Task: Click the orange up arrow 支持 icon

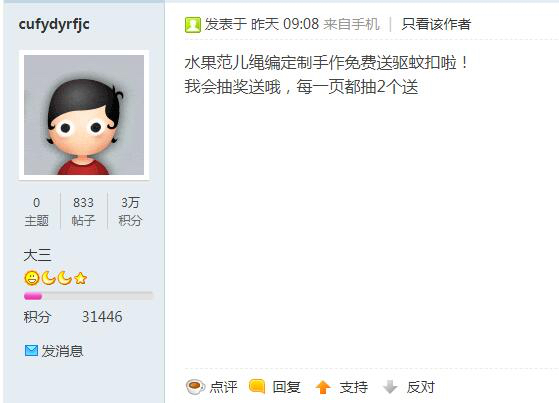Action: [x=323, y=387]
